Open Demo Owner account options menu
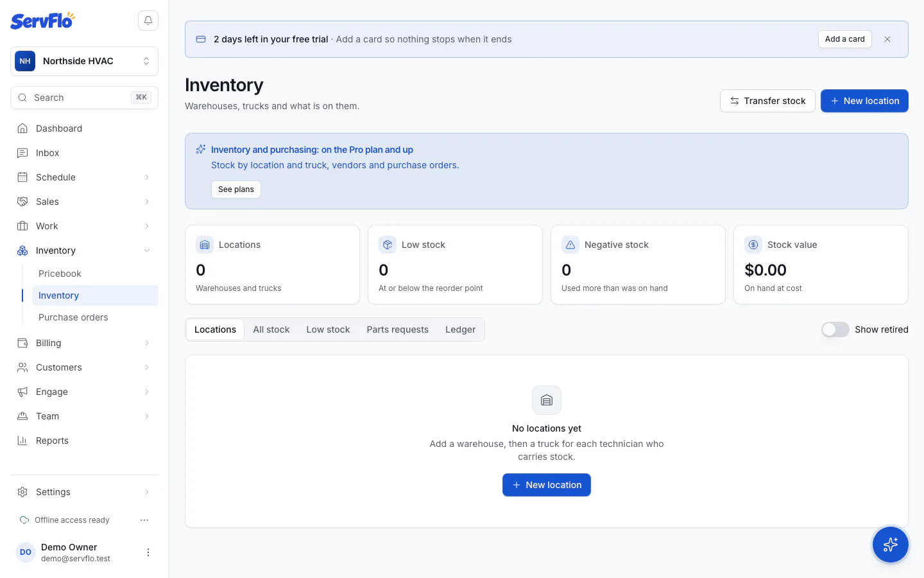This screenshot has width=924, height=578. click(148, 552)
